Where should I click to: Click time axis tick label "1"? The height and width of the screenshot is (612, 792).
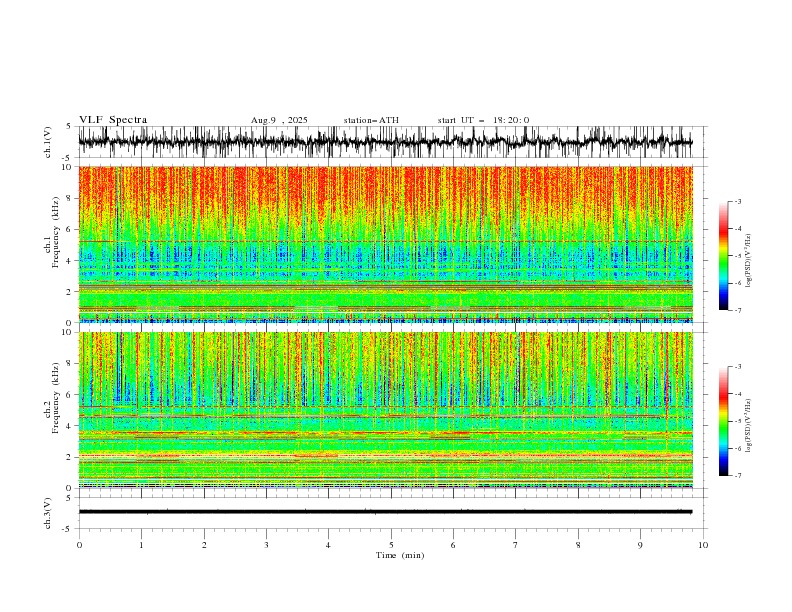coord(141,545)
